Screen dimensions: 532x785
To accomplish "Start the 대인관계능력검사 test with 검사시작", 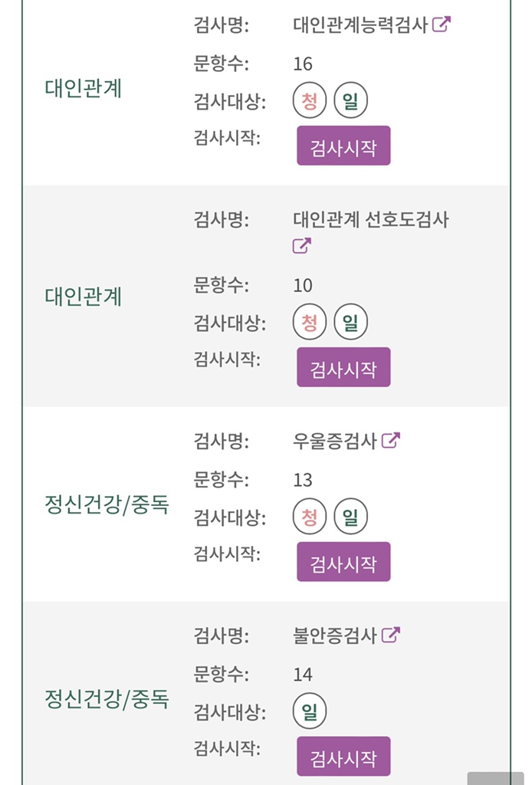I will pyautogui.click(x=343, y=146).
